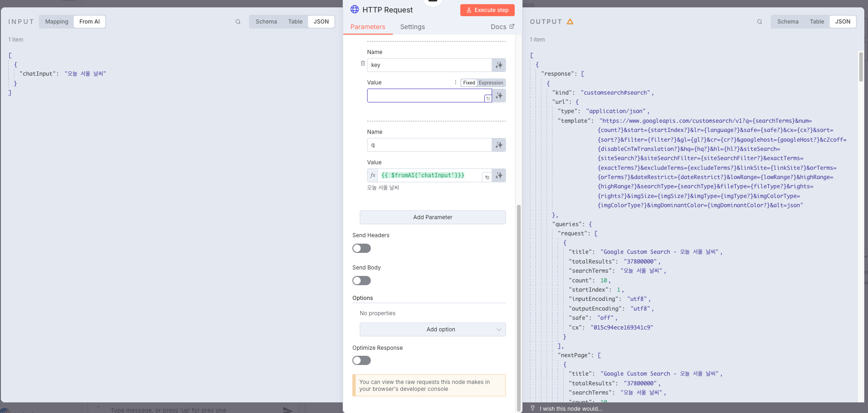Click the HTTP Request globe icon
868x413 pixels.
pos(355,9)
